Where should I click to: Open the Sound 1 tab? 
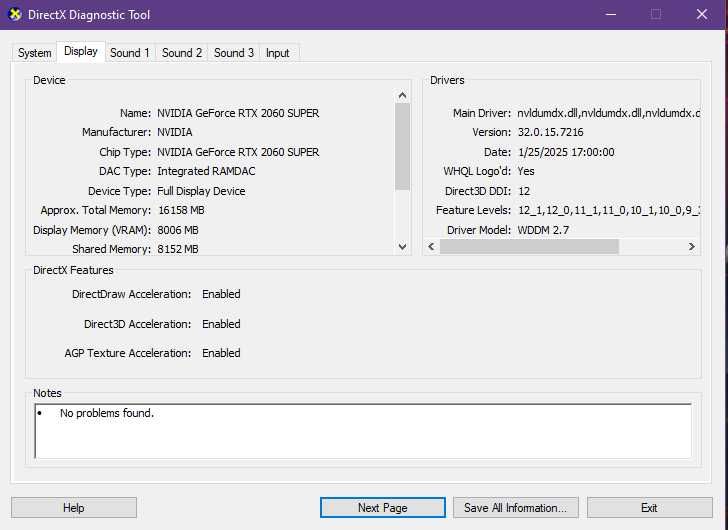click(130, 53)
